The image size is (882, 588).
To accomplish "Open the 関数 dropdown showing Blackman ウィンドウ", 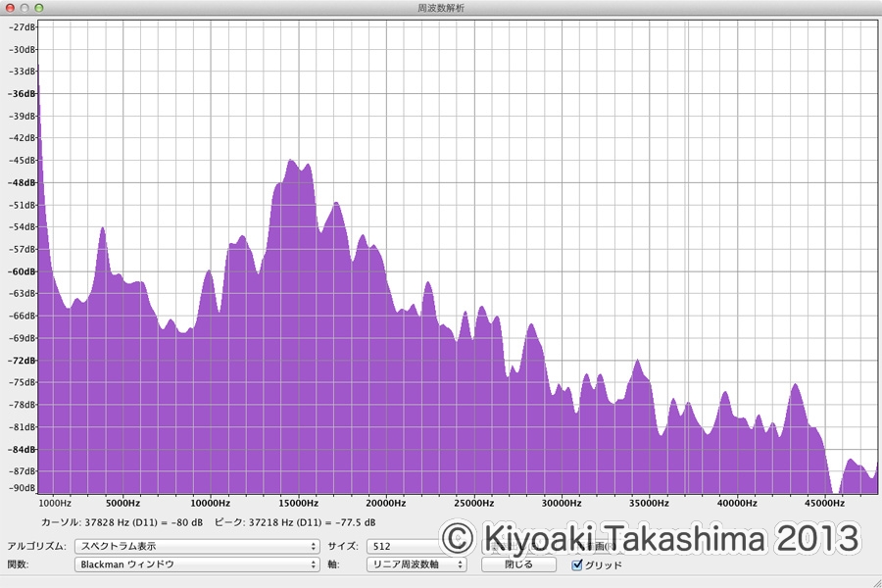I will 197,564.
